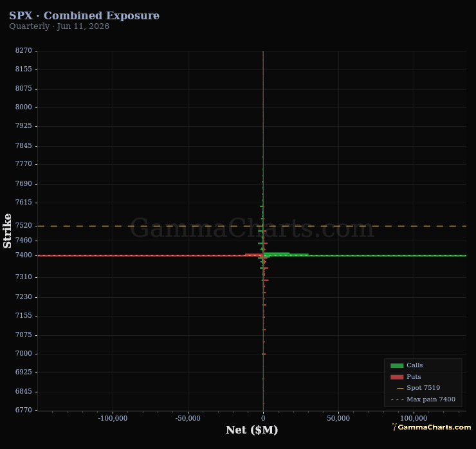The height and width of the screenshot is (449, 476).
Task: Click the 6845 strike axis label
Action: tap(23, 392)
